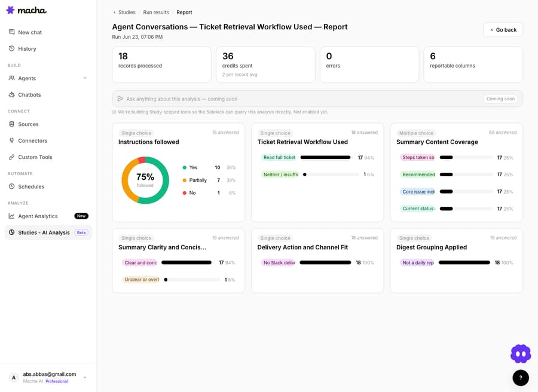Select Studies - AI Analysis menu item
538x392 pixels.
pos(48,232)
